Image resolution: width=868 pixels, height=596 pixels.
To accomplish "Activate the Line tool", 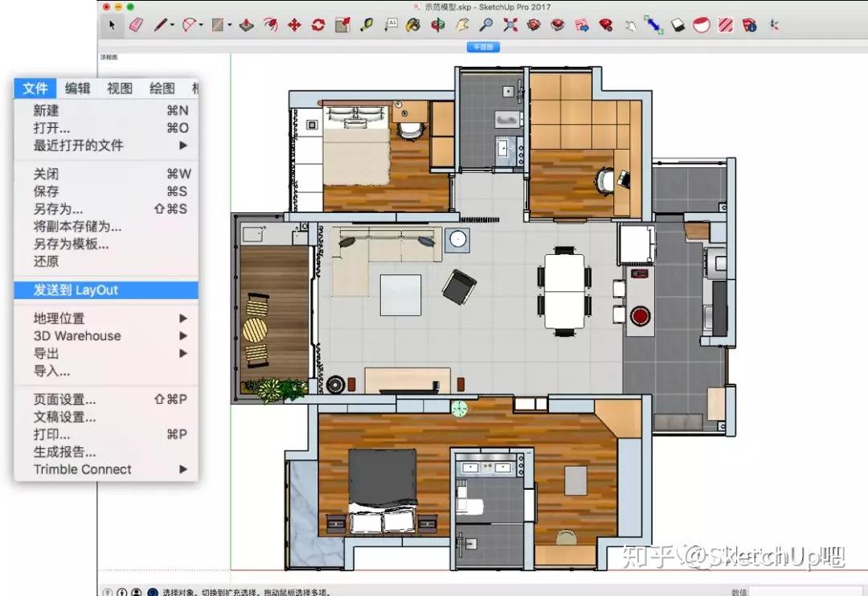I will 160,25.
